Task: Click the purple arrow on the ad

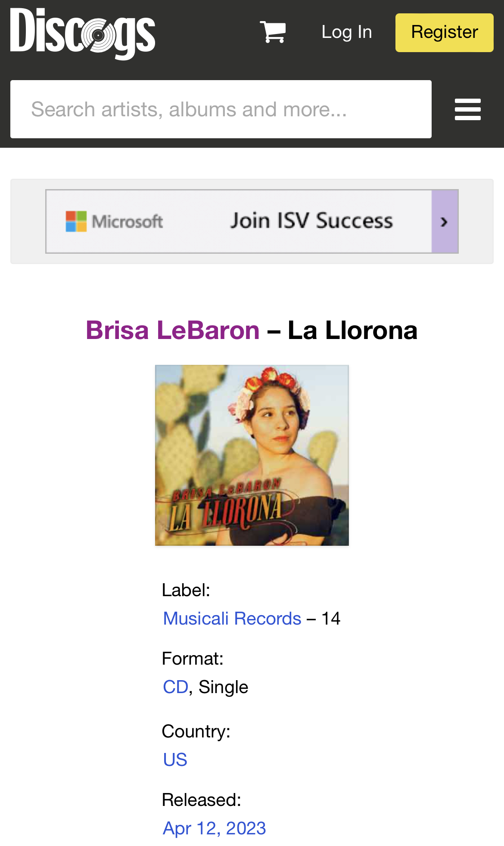Action: [445, 221]
